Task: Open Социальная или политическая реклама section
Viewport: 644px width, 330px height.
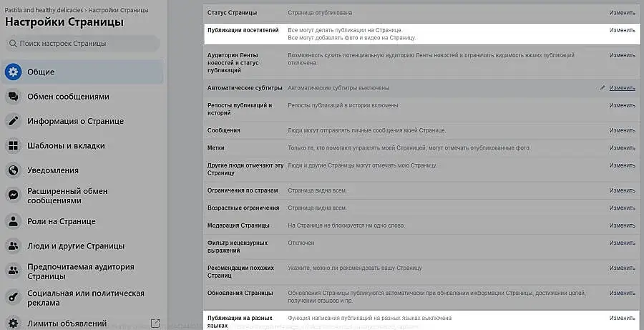Action: coord(85,298)
